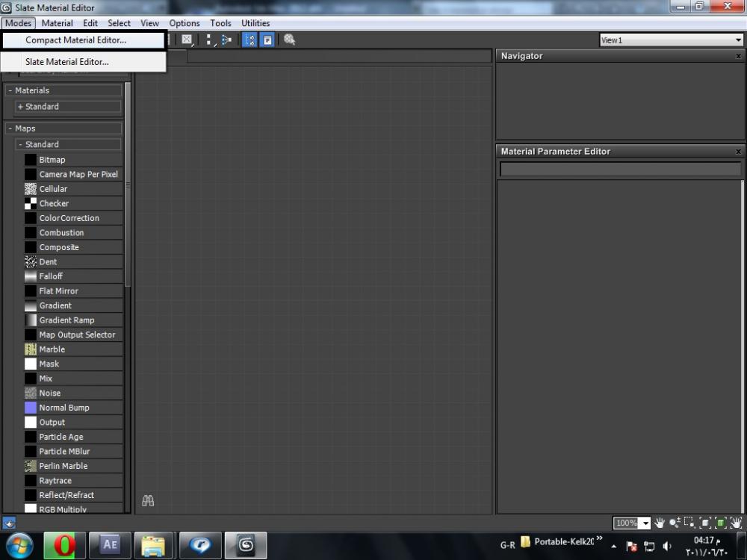Click the Perlin Marble map thumbnail icon
Viewport: 747px width, 560px height.
click(x=31, y=466)
